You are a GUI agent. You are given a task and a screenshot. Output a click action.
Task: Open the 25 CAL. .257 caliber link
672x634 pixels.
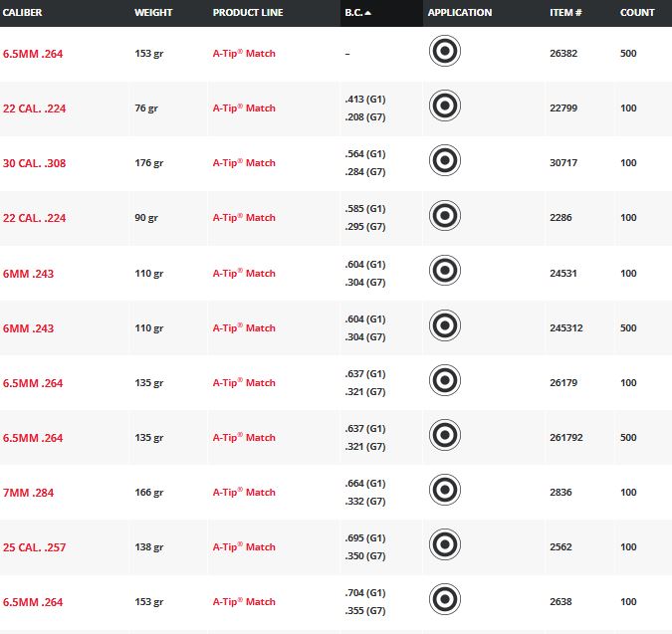(x=34, y=546)
